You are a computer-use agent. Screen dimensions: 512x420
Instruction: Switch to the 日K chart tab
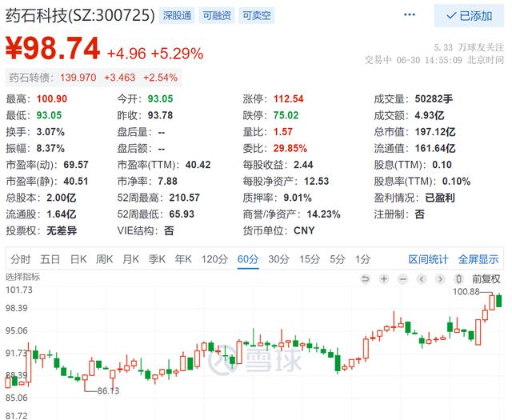(78, 259)
